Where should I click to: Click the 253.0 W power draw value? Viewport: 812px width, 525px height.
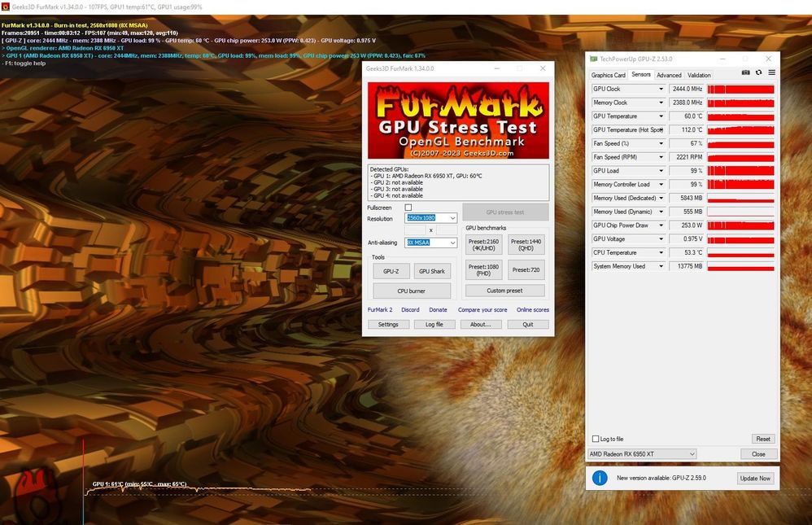[x=687, y=225]
